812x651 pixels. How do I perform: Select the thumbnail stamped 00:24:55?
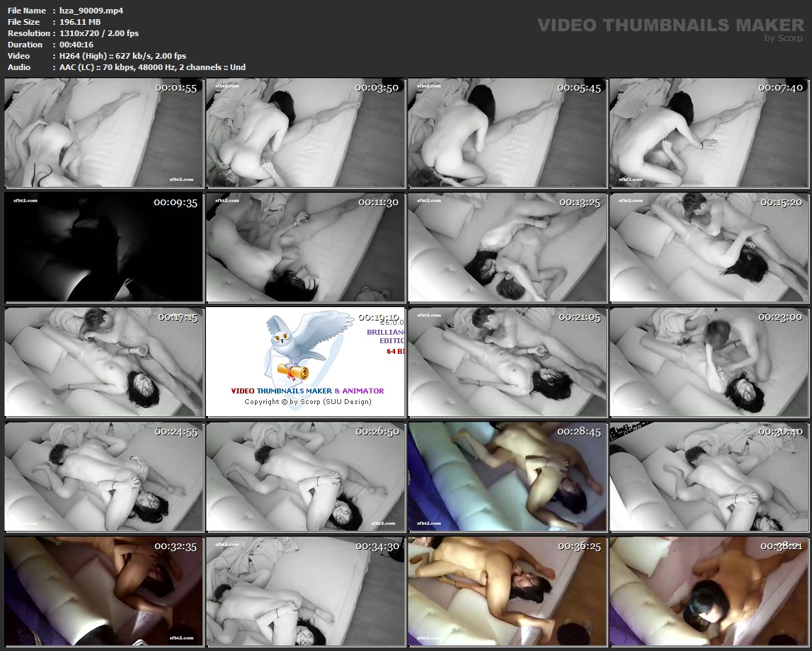pyautogui.click(x=104, y=477)
